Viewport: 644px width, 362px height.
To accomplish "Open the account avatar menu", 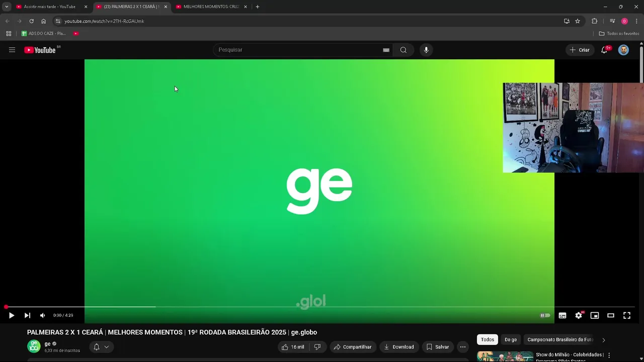I will (x=623, y=50).
